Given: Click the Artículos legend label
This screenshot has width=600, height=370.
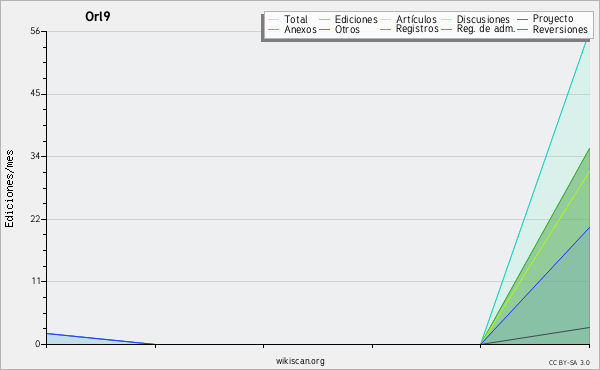Looking at the screenshot, I should coord(416,19).
